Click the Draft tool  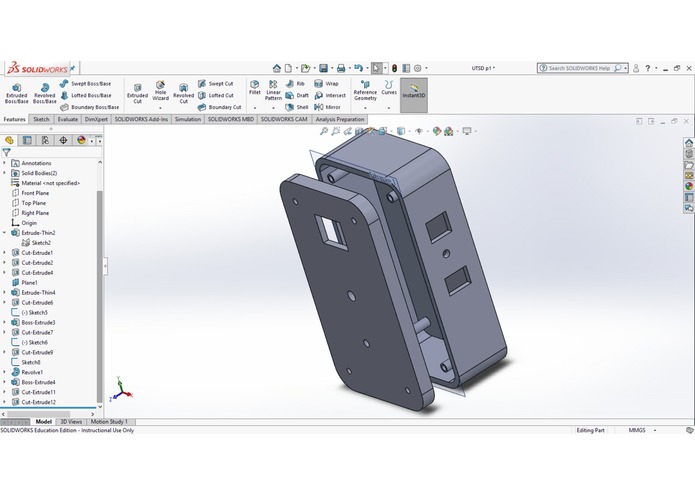(297, 95)
